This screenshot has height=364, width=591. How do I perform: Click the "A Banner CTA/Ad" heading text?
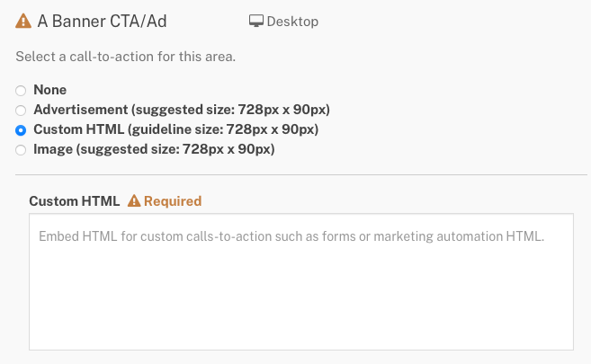[102, 21]
